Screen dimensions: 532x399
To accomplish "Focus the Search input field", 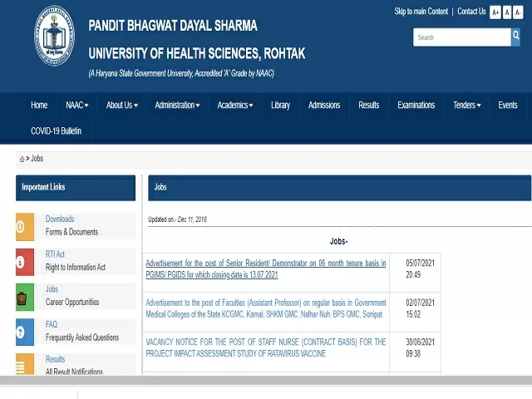I will coord(462,37).
